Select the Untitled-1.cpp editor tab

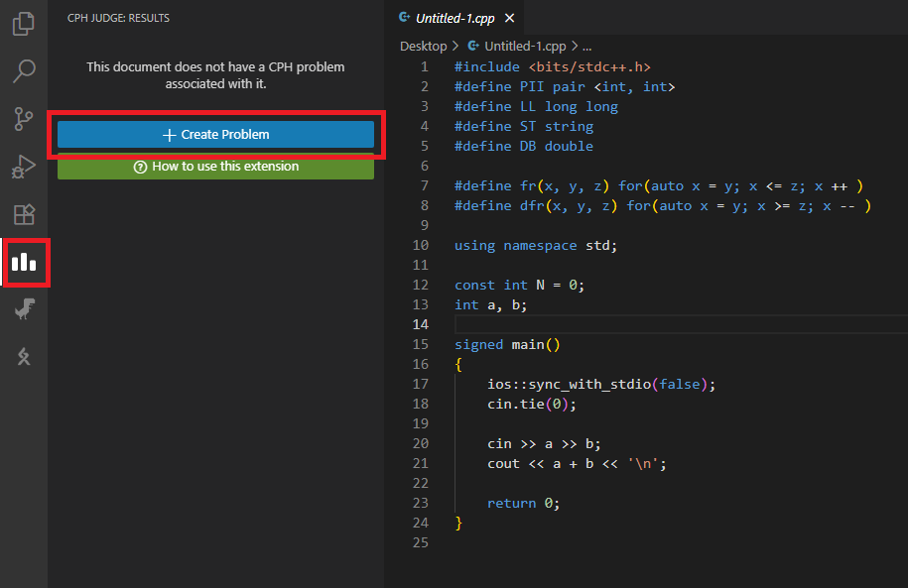click(x=454, y=18)
